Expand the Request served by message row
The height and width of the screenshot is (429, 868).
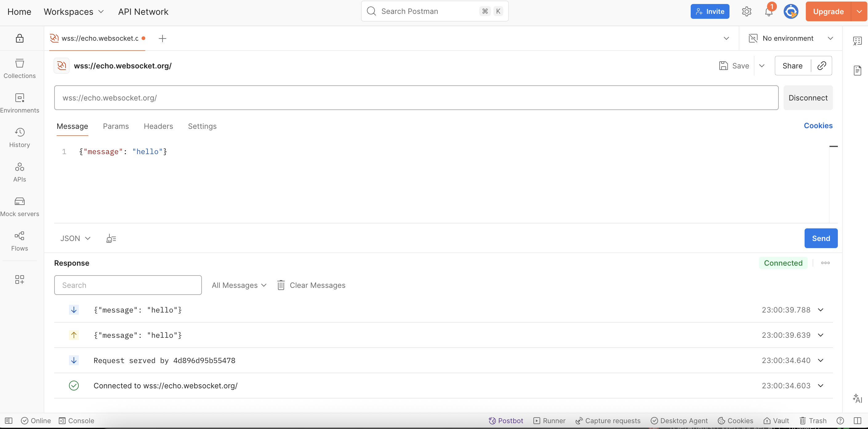[821, 360]
